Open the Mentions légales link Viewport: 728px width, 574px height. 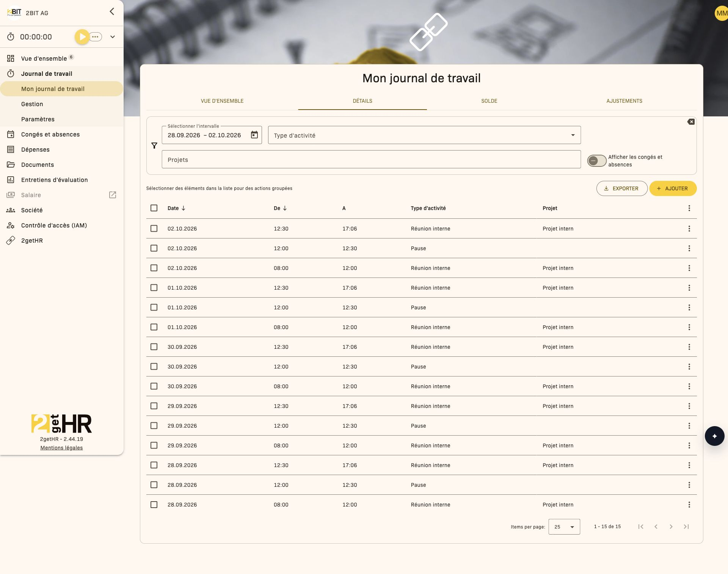pyautogui.click(x=61, y=448)
